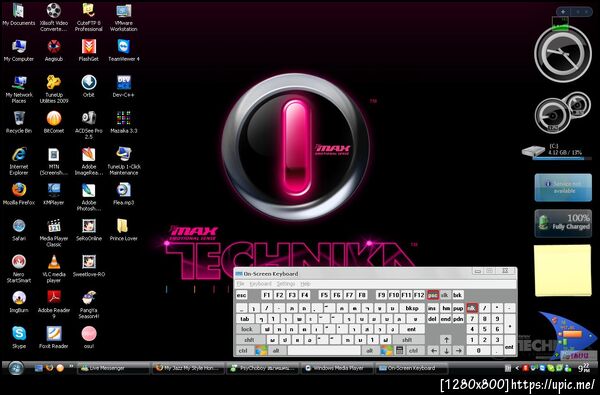Image resolution: width=600 pixels, height=395 pixels.
Task: Click the esc key on keyboard
Action: (241, 295)
